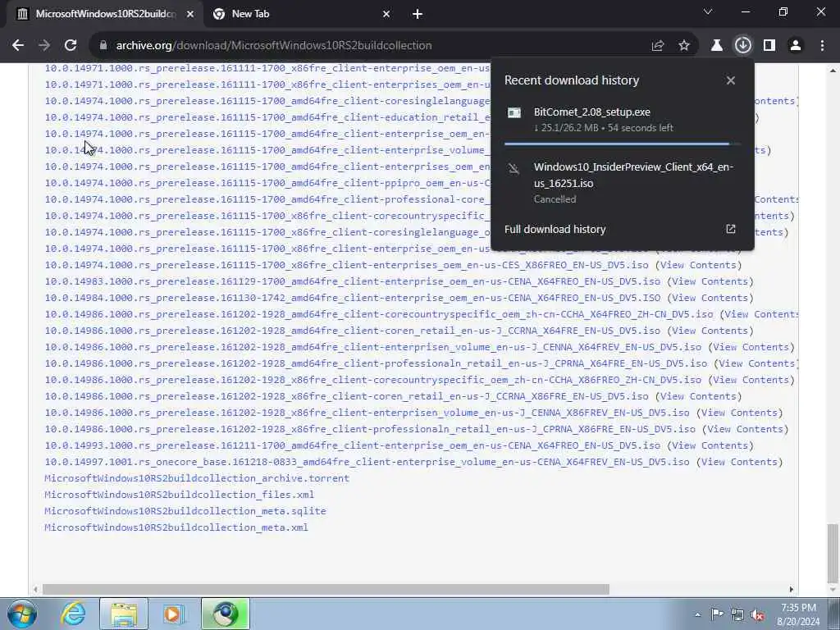This screenshot has height=630, width=840.
Task: Toggle the downloads toolbar icon
Action: [743, 46]
